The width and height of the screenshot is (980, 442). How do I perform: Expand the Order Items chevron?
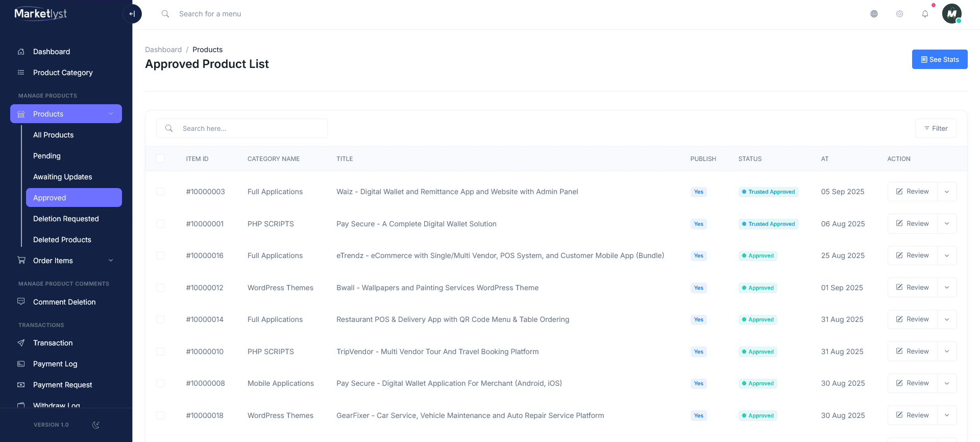[111, 260]
